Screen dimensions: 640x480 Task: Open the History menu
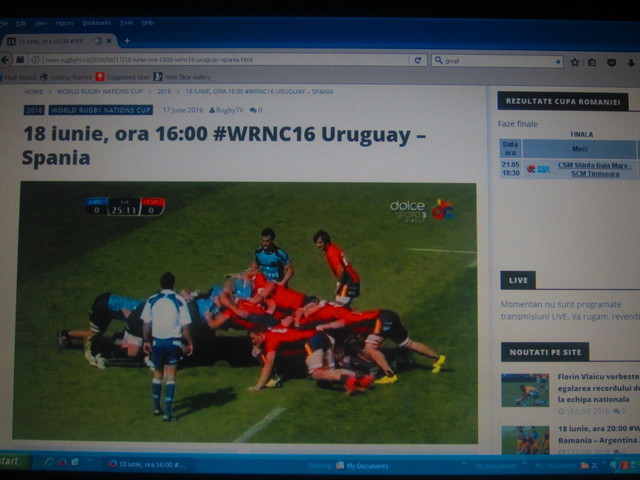[x=64, y=23]
